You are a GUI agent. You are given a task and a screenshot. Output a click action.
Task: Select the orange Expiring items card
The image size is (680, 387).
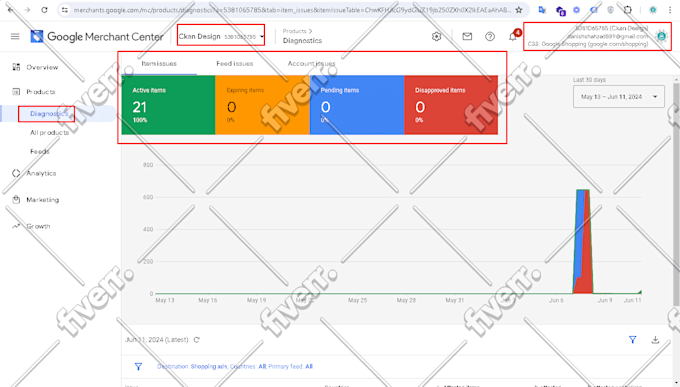pyautogui.click(x=262, y=105)
